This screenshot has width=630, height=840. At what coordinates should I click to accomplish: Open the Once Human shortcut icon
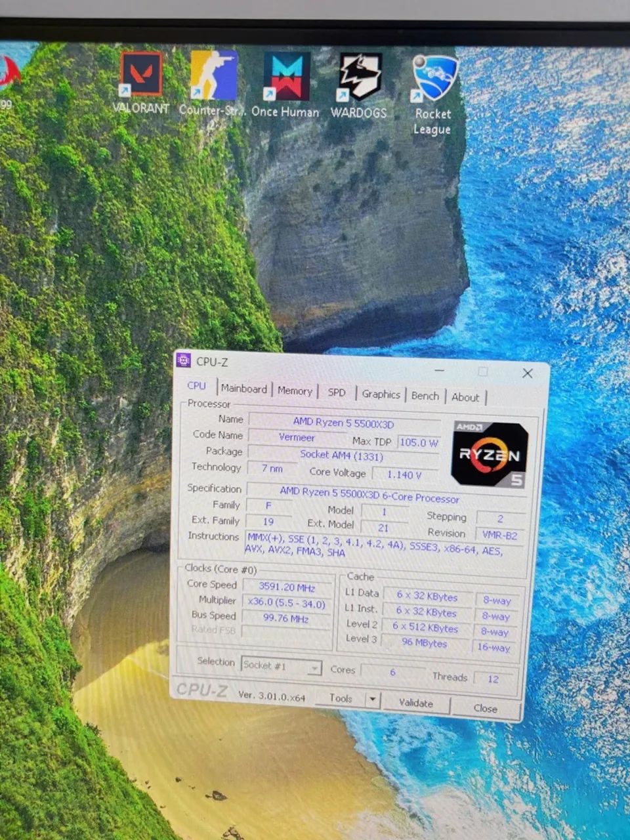[x=286, y=85]
